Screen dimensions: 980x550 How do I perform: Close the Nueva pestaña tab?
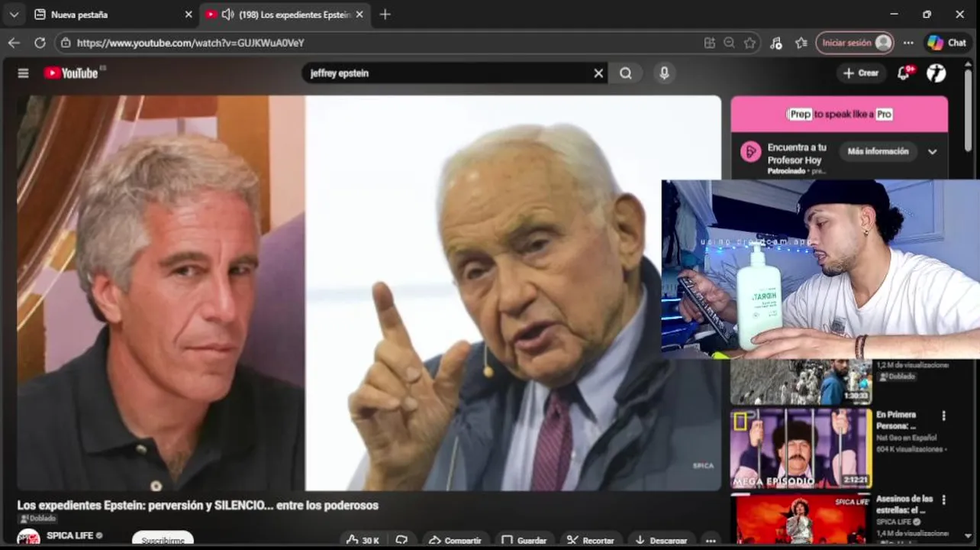(189, 15)
